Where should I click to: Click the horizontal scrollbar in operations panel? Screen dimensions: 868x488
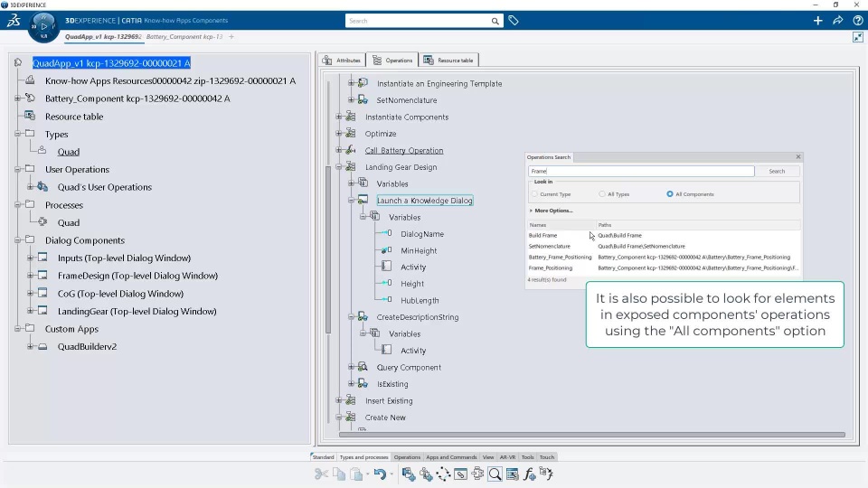point(592,435)
